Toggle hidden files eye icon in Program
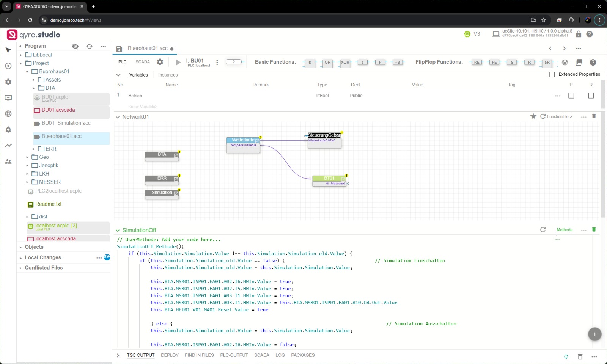Viewport: 607px width, 364px height. [x=75, y=46]
